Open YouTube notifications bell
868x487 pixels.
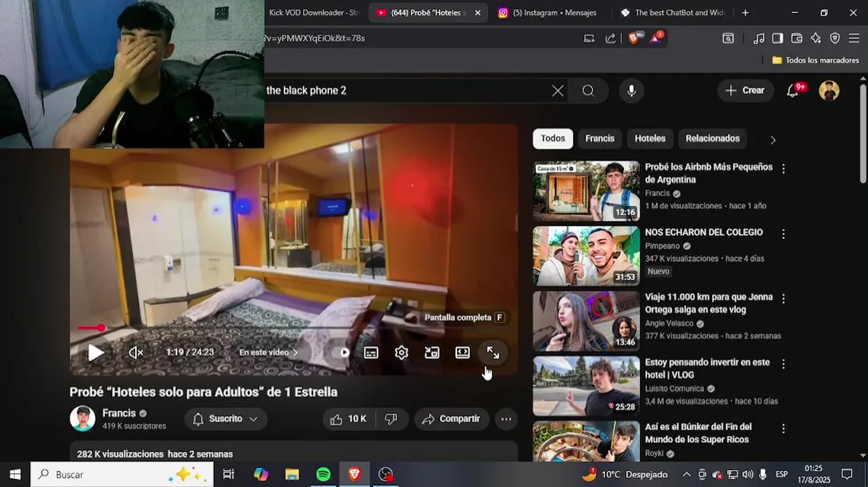pos(793,91)
